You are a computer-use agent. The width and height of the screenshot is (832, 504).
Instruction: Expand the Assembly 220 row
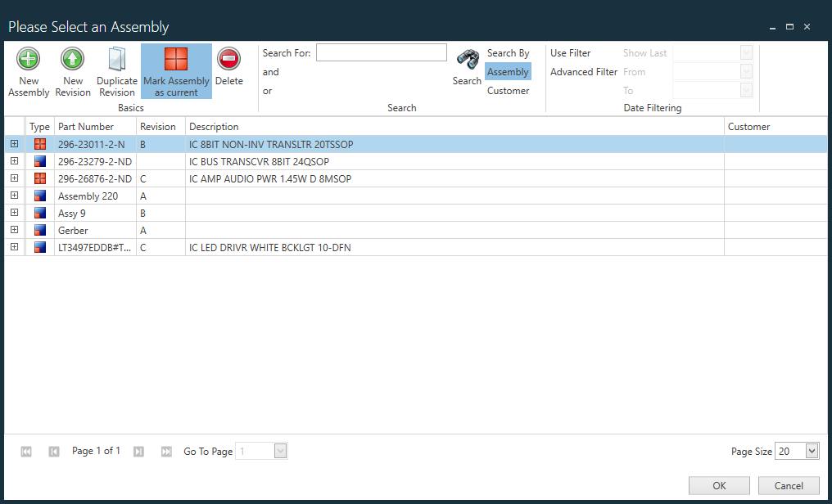point(13,196)
